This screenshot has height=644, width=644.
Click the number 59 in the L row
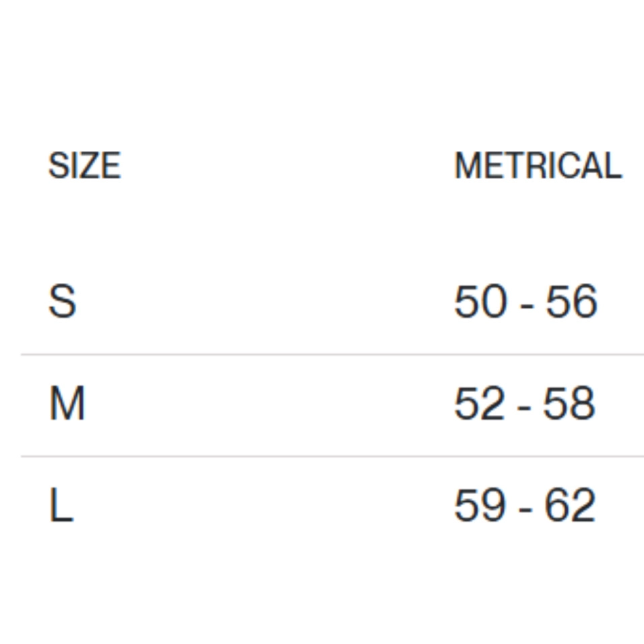click(x=480, y=506)
